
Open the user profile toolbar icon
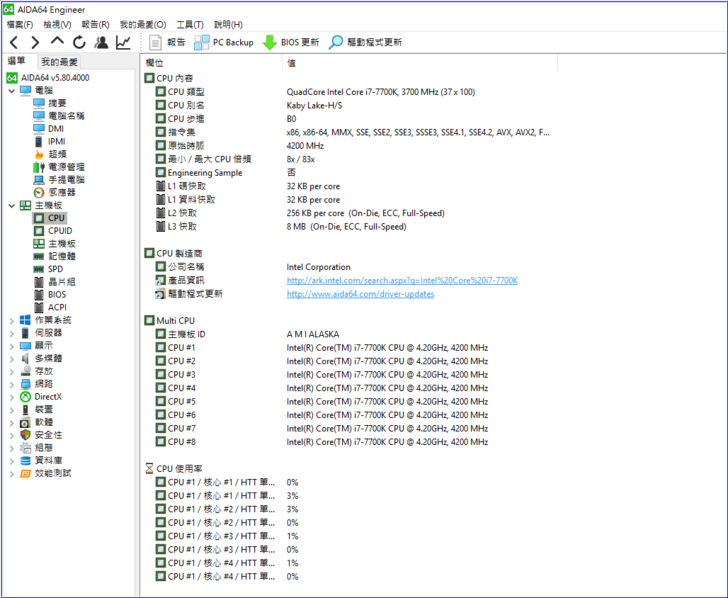click(x=101, y=43)
